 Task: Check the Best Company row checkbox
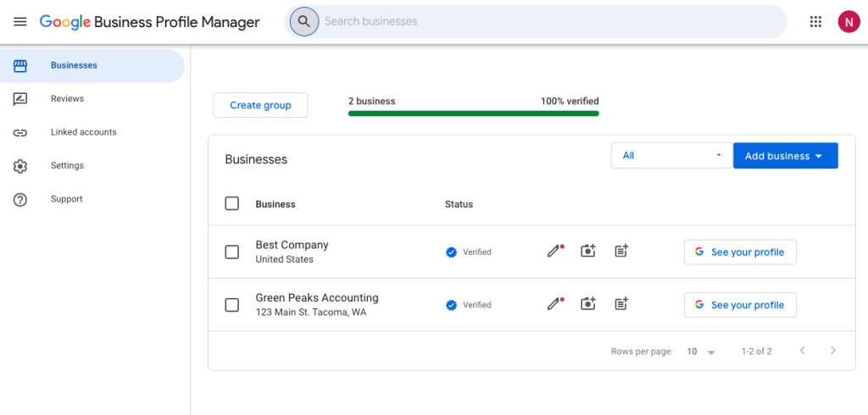pyautogui.click(x=232, y=252)
